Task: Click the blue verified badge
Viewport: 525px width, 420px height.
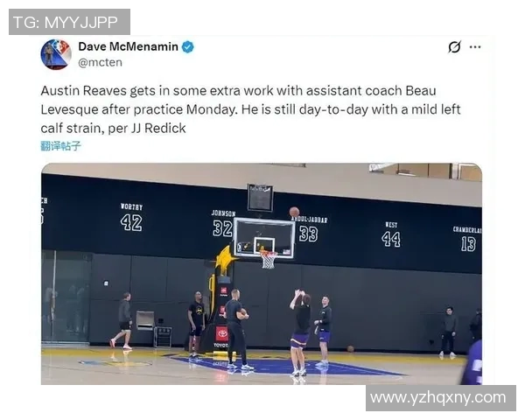Action: (x=188, y=47)
